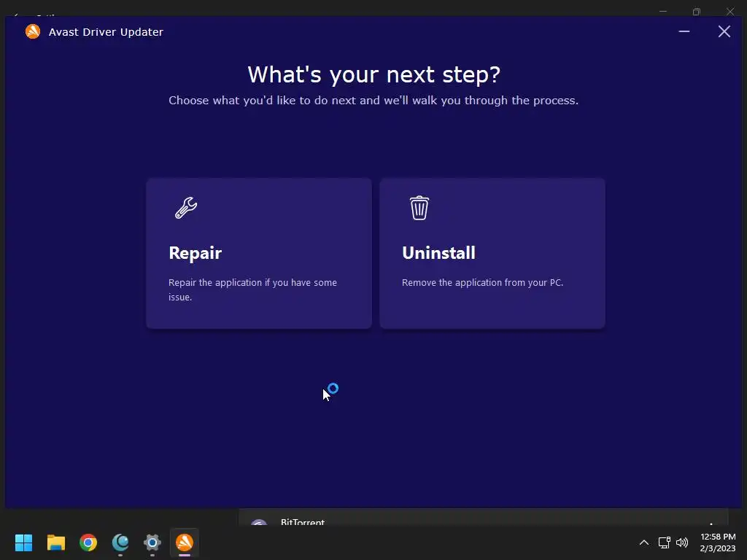This screenshot has width=747, height=560.
Task: Click the wrench icon on Repair card
Action: [x=186, y=208]
